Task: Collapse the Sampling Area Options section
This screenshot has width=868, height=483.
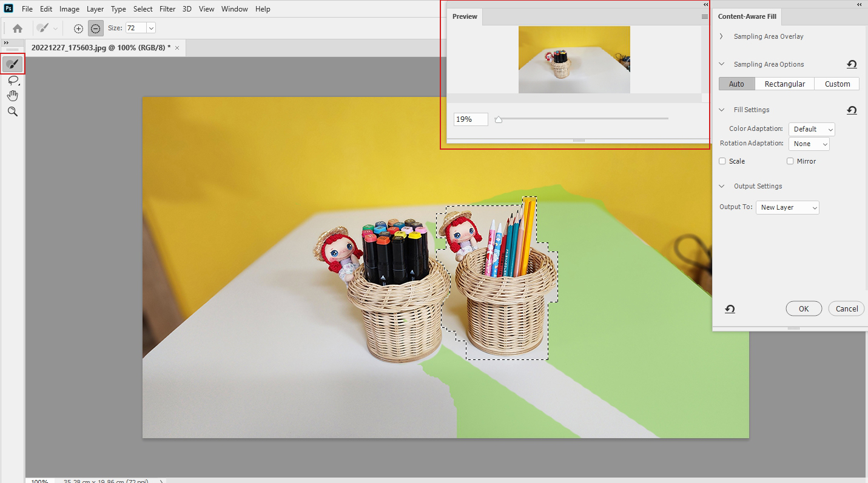Action: click(x=721, y=64)
